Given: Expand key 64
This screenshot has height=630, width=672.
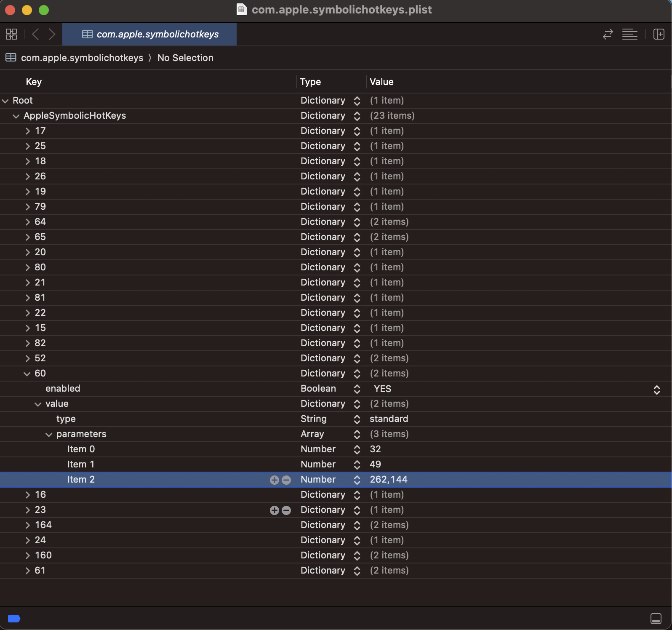Looking at the screenshot, I should click(28, 222).
